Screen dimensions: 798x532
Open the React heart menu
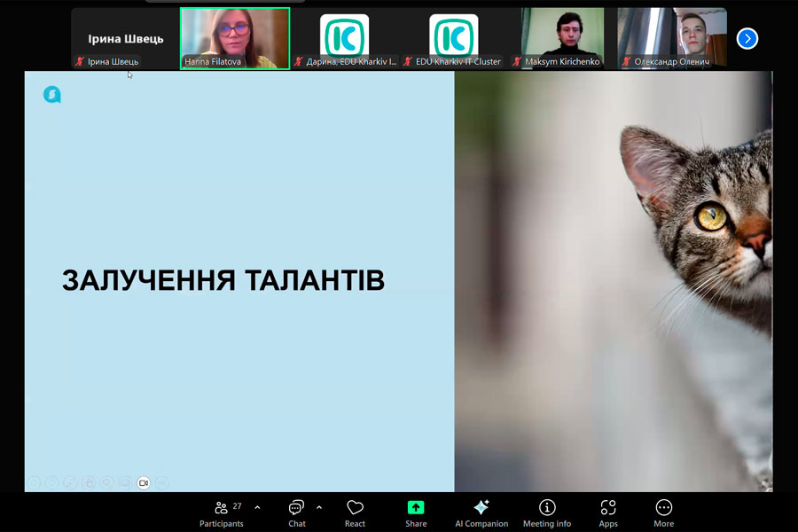(x=355, y=513)
